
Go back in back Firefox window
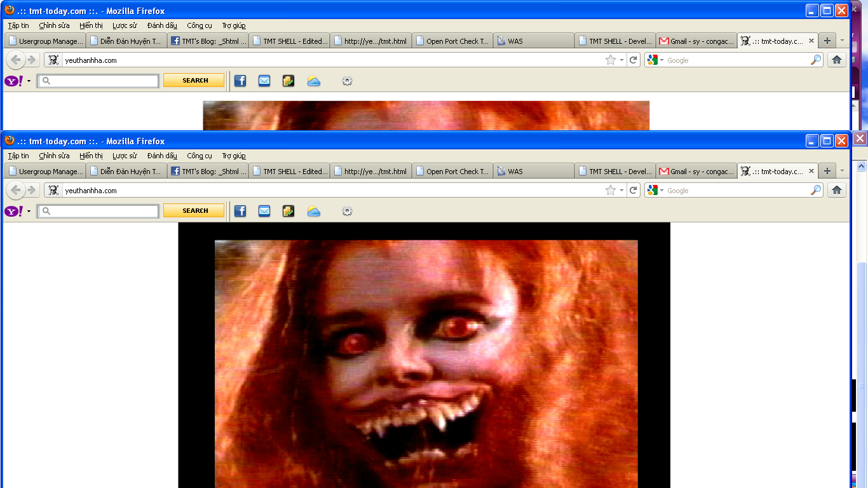click(16, 60)
